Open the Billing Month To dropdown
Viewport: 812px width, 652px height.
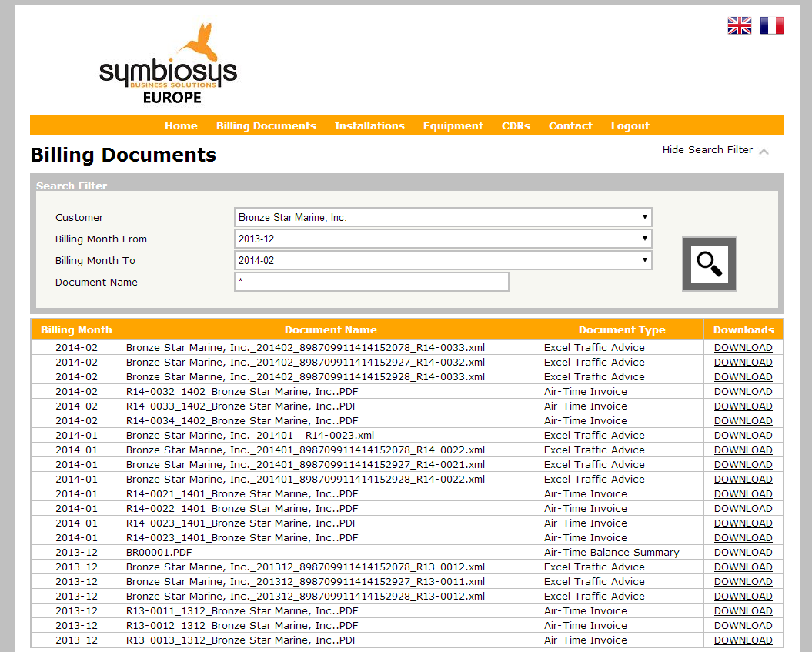[x=443, y=260]
